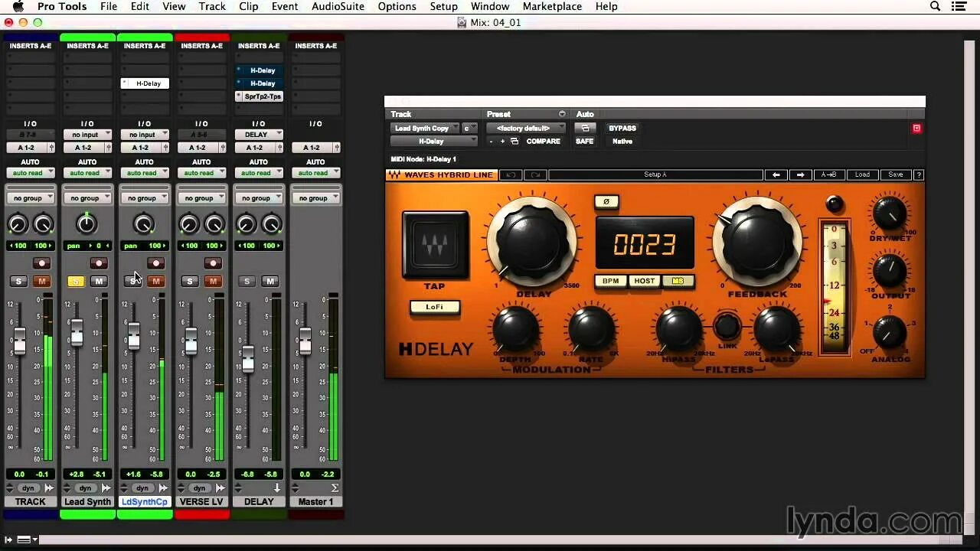The width and height of the screenshot is (980, 551).
Task: Open track selector Lead Synth Copy dropdown
Action: coord(425,128)
